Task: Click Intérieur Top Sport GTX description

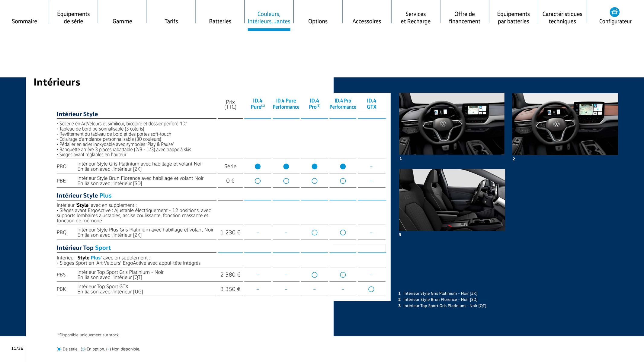Action: (110, 289)
